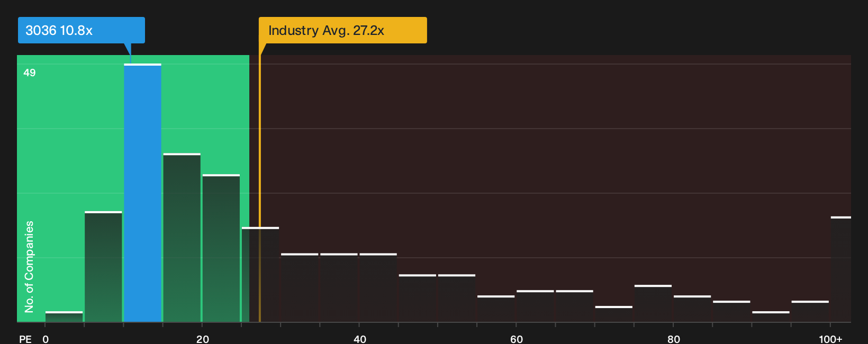Click the yellow 'Industry Avg. 27.2x' label
The image size is (868, 344).
(342, 30)
